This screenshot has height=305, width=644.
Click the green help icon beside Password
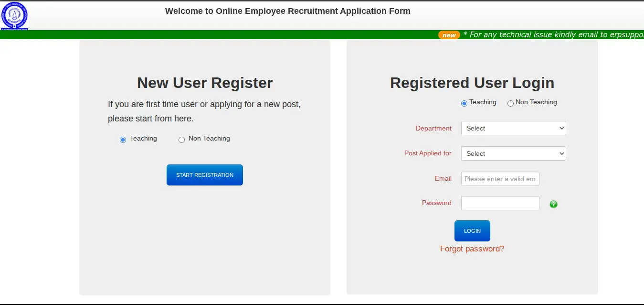point(553,204)
